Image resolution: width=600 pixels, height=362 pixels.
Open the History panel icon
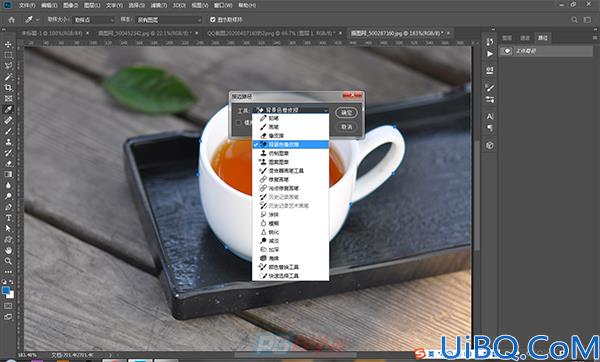point(490,41)
